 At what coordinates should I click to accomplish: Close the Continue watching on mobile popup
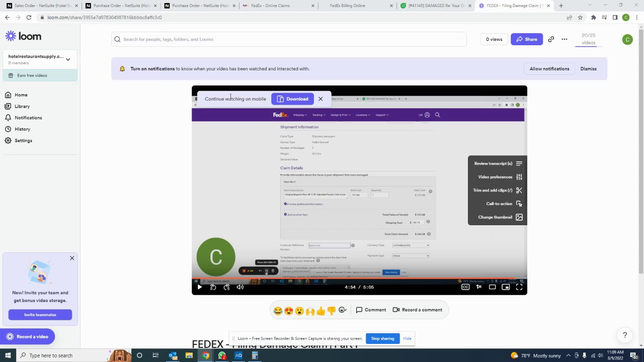[x=320, y=99]
